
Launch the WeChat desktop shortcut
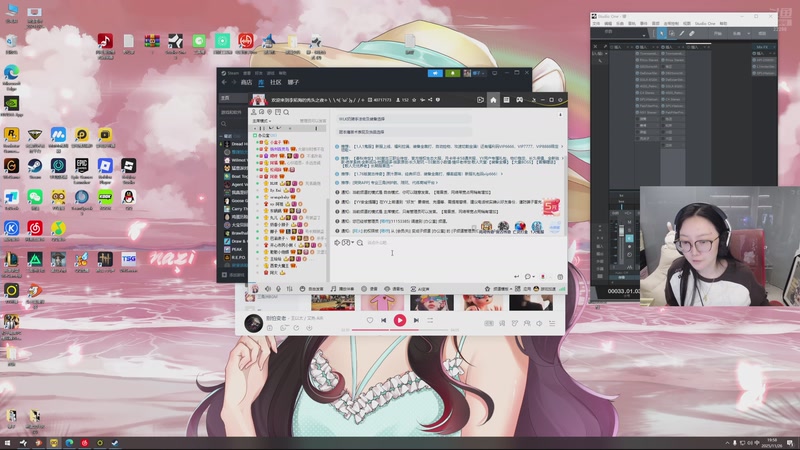(35, 197)
